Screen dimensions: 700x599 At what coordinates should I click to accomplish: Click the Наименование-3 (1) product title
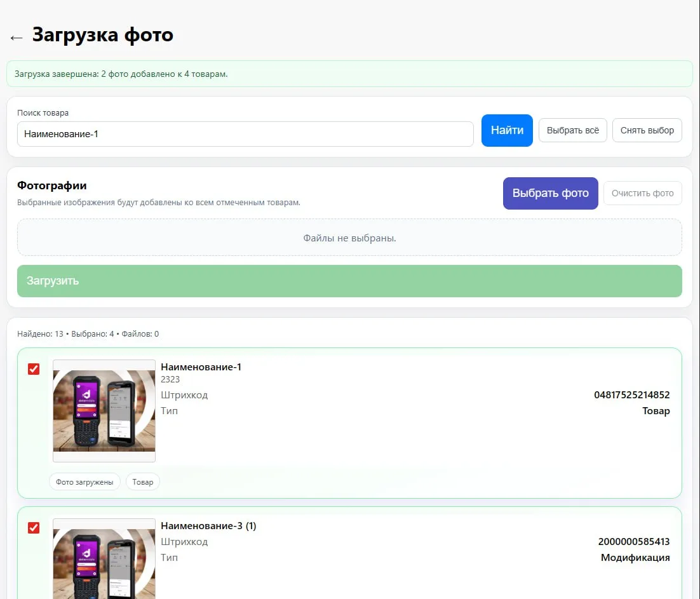[208, 526]
